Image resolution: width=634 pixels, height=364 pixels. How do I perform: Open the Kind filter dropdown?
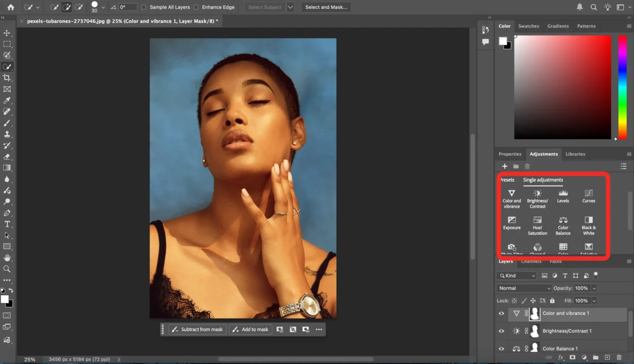tap(517, 276)
